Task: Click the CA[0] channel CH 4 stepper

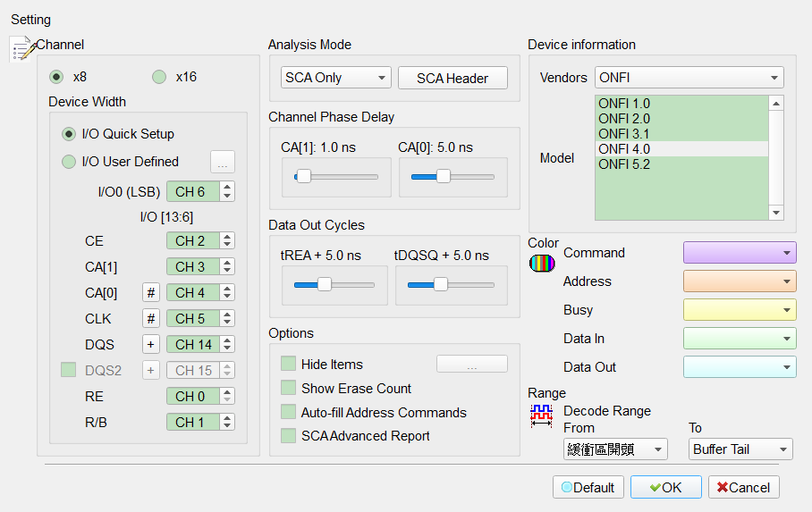Action: (x=227, y=292)
